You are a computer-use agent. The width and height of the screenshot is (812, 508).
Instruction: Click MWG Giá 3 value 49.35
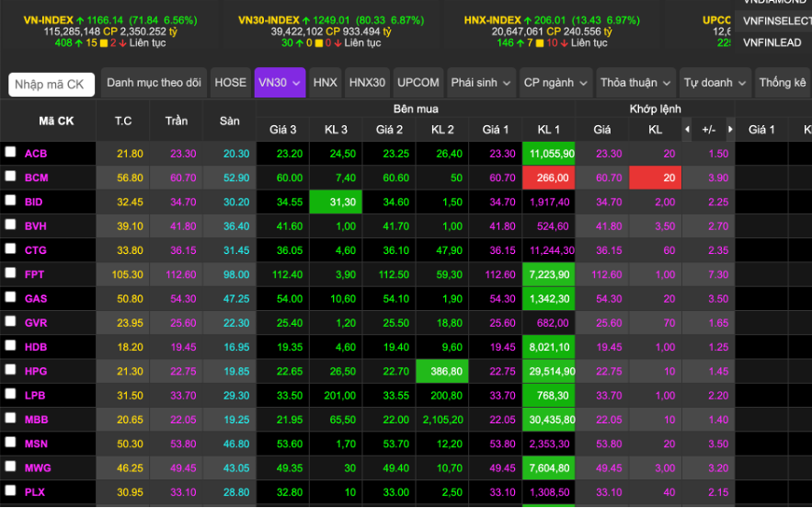[x=290, y=468]
